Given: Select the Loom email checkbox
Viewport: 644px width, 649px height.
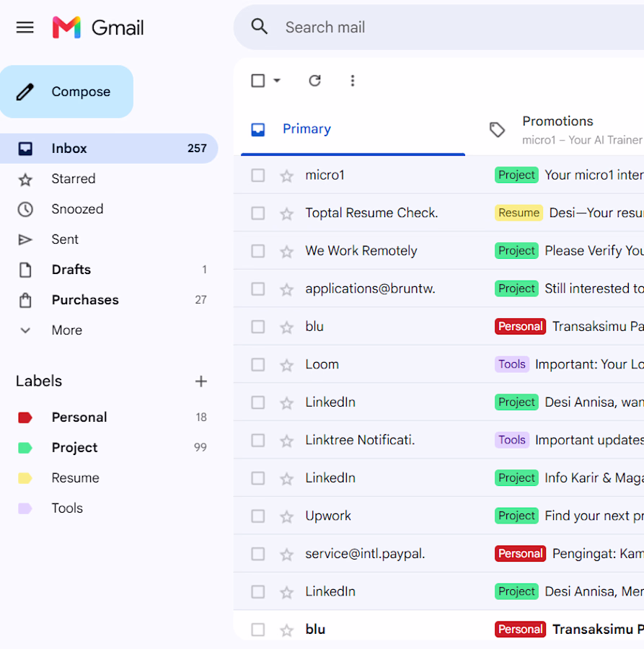Looking at the screenshot, I should tap(258, 365).
